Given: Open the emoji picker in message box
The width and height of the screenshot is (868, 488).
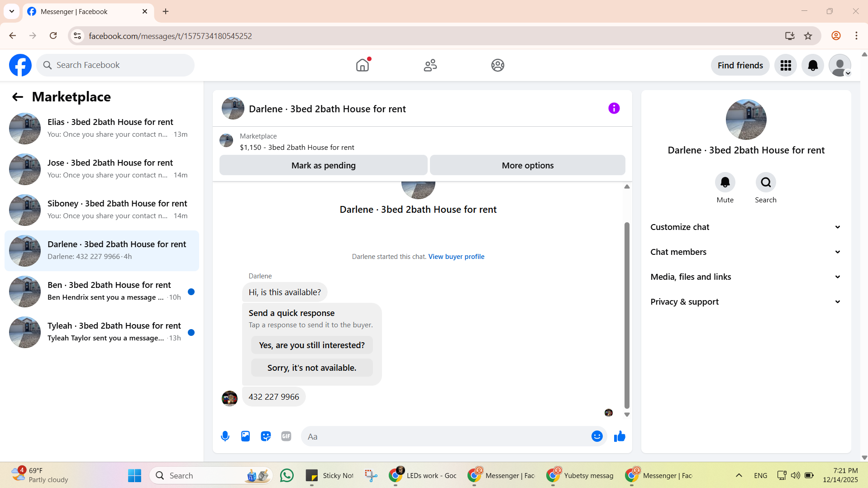Looking at the screenshot, I should click(x=597, y=436).
